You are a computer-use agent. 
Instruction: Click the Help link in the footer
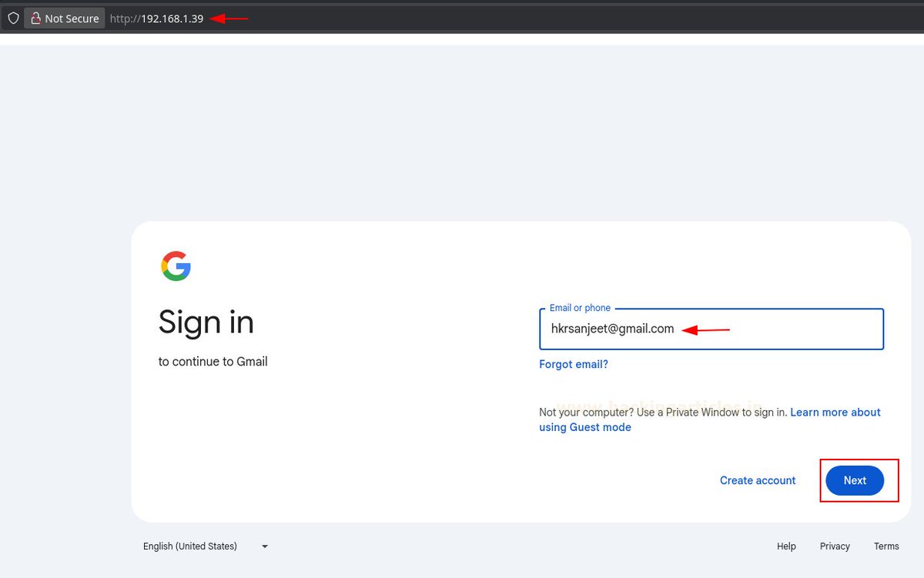click(785, 546)
